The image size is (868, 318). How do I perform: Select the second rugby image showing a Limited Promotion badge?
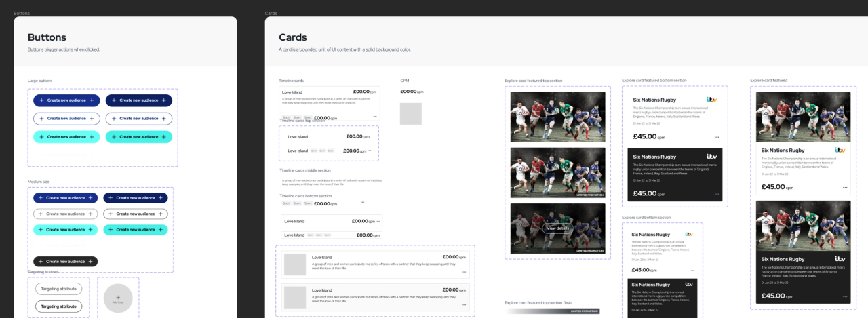point(558,173)
